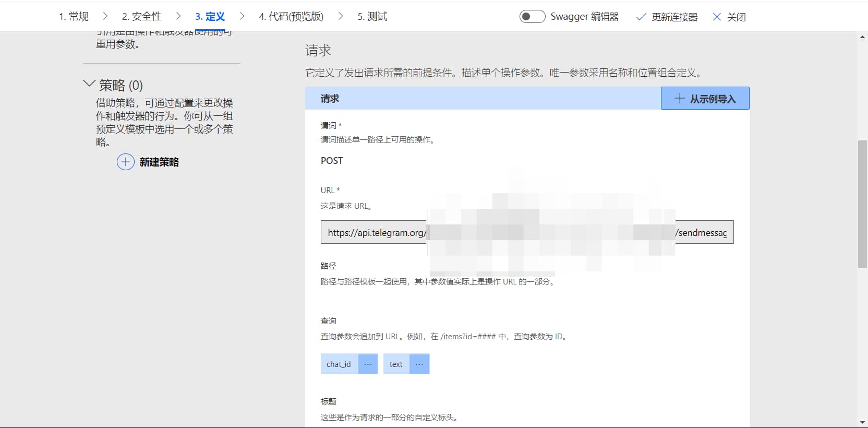Click the plus icon for 新建策略
Screen dimensions: 868x428
tap(125, 162)
